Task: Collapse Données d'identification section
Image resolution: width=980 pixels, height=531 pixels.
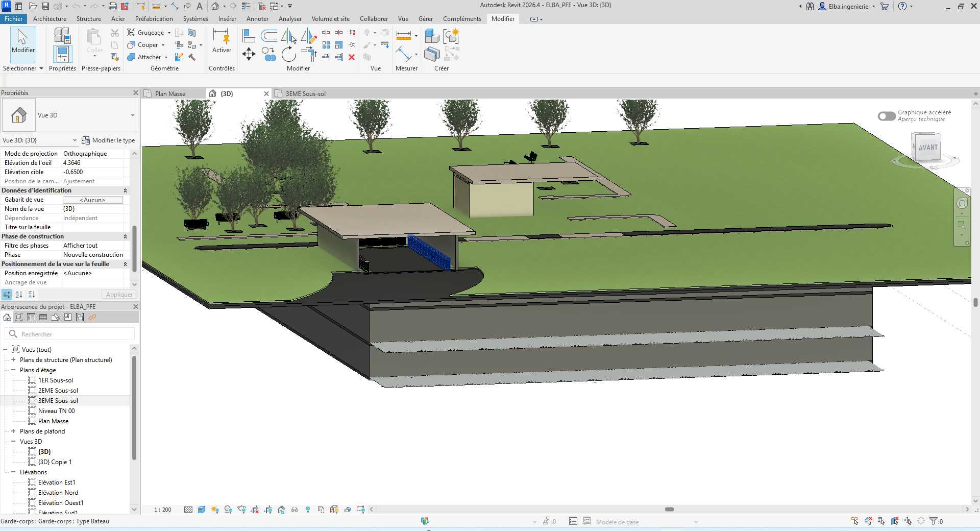Action: [125, 190]
